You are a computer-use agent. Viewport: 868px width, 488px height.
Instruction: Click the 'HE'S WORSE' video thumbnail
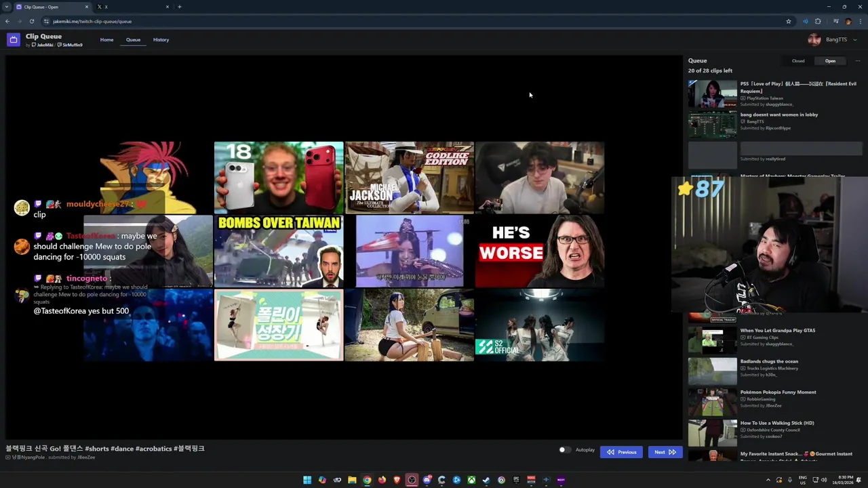(x=539, y=251)
